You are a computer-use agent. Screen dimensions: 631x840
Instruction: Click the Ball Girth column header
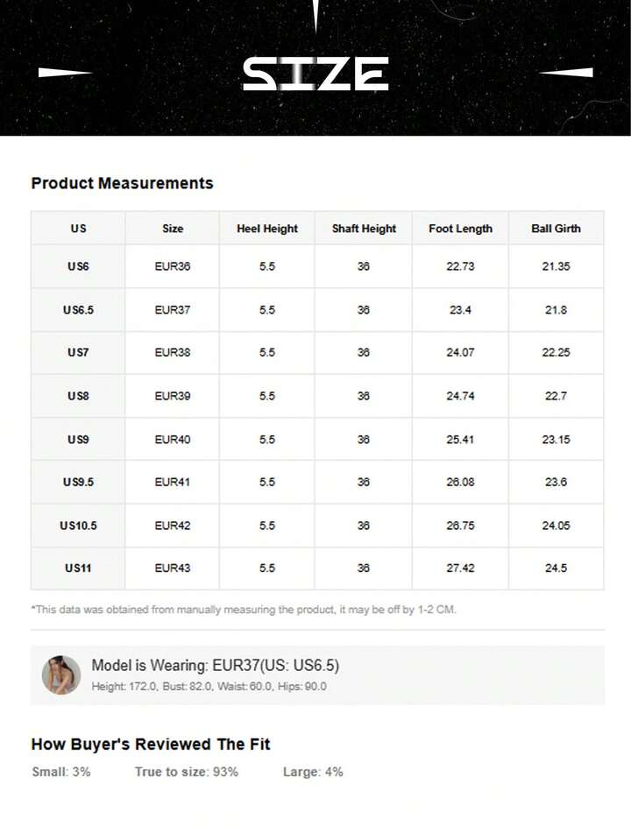pos(556,229)
